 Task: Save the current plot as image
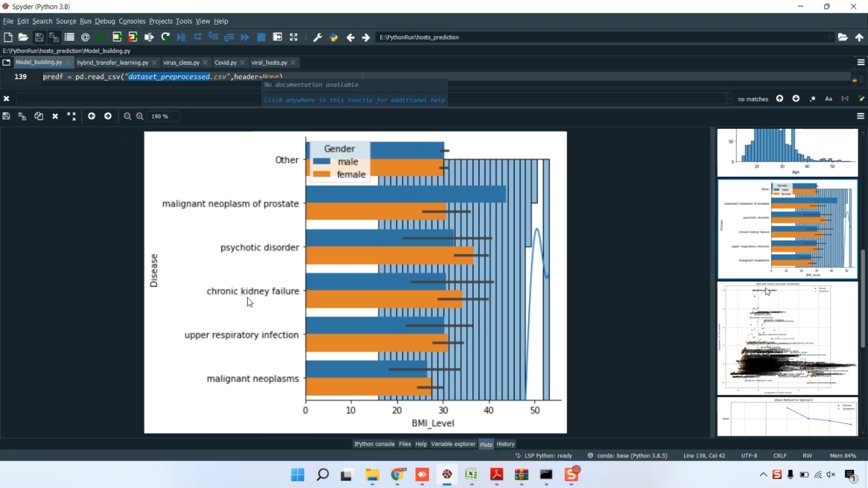point(6,116)
